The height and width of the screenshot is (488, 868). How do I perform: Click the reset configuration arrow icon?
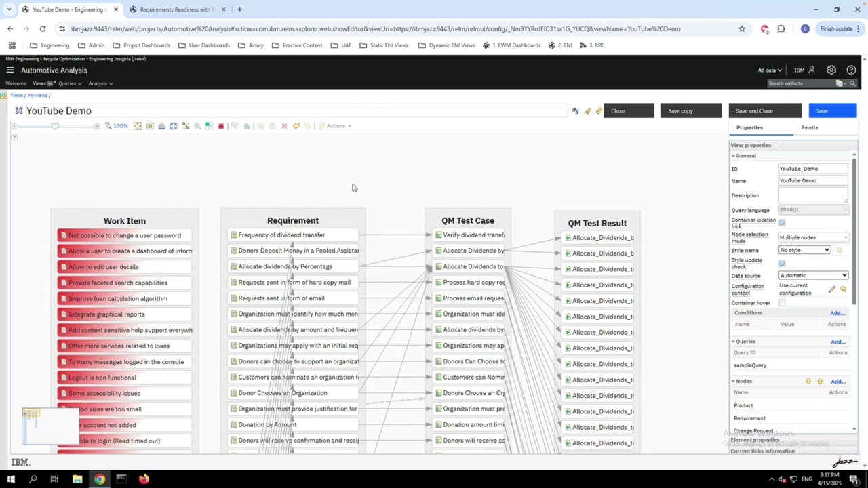coord(843,289)
